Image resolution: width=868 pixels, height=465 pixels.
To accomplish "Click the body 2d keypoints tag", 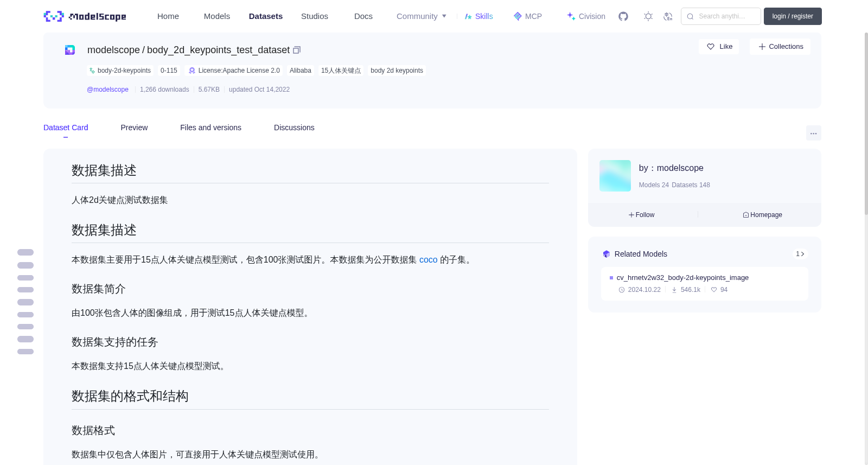I will [x=397, y=71].
